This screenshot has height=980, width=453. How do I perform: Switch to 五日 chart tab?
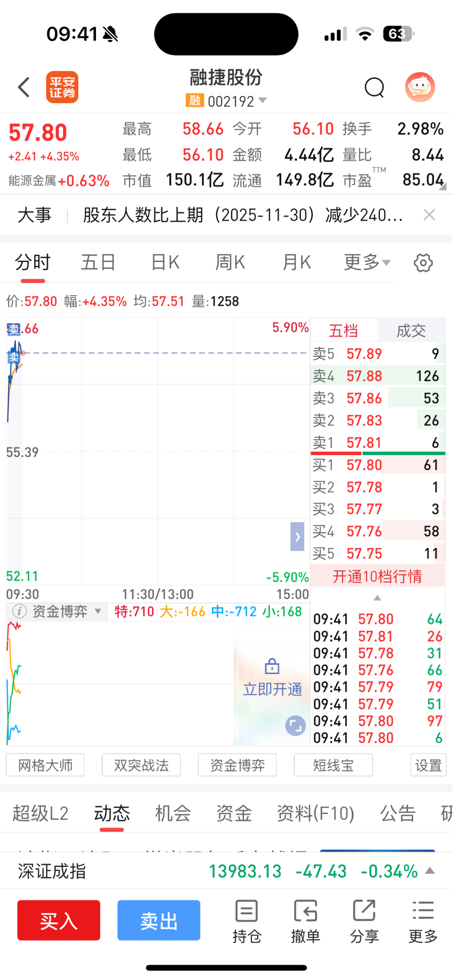pyautogui.click(x=98, y=263)
